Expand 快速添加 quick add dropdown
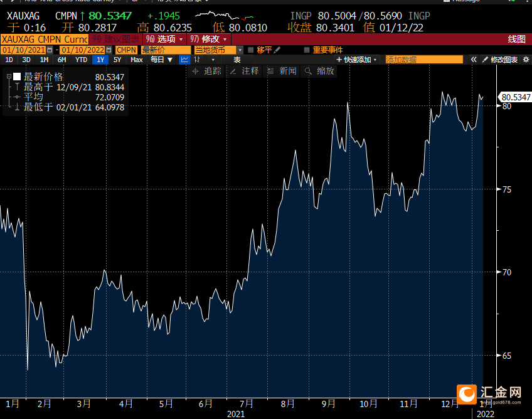 [356, 60]
